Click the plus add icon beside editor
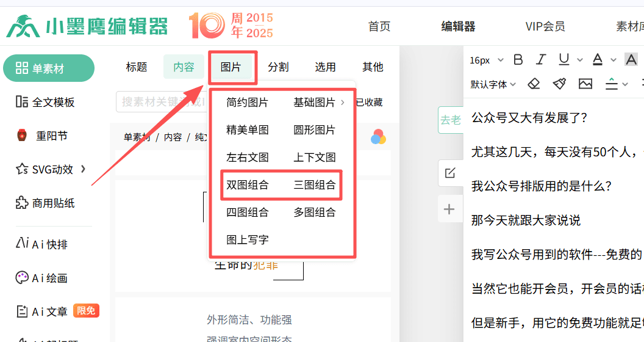The width and height of the screenshot is (644, 342). (x=449, y=209)
